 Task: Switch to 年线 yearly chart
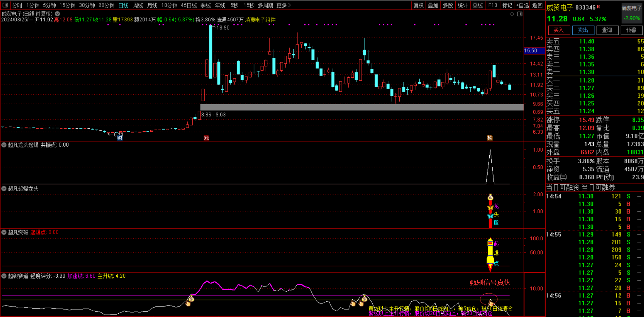[x=220, y=5]
